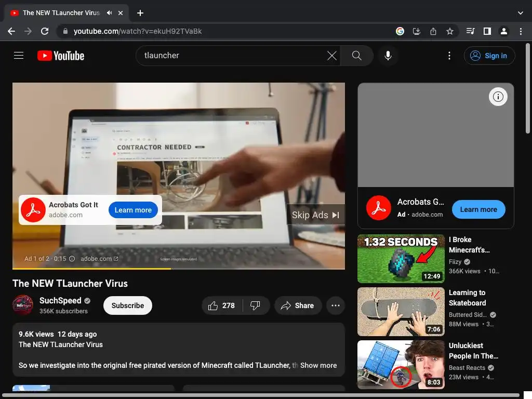Toggle browser side panel
The width and height of the screenshot is (532, 399).
click(x=487, y=31)
